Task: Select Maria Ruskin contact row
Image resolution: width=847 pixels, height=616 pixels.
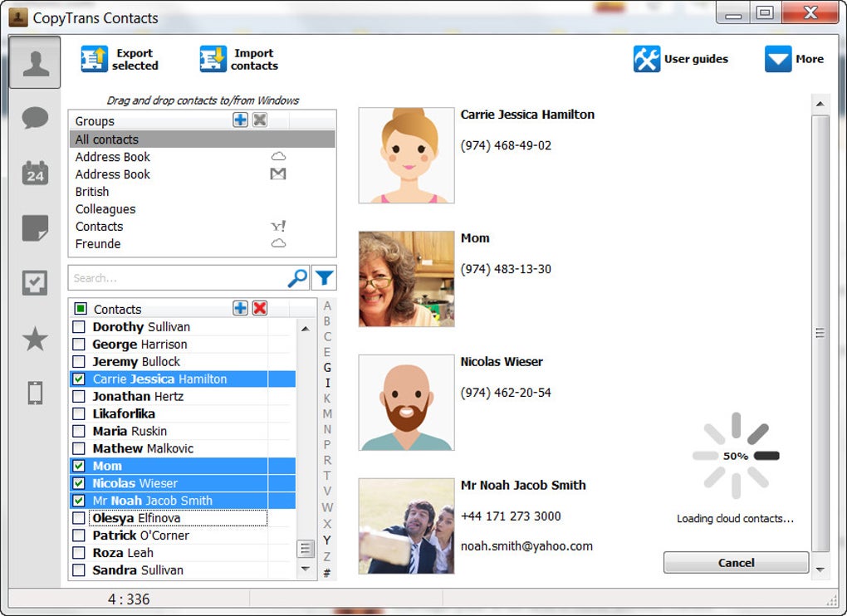Action: point(183,431)
